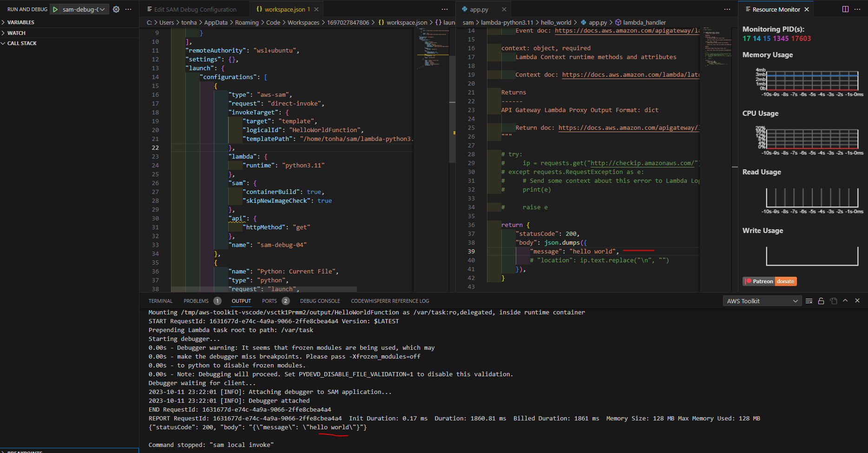Expand the VARIABLES section
The width and height of the screenshot is (868, 453).
click(x=20, y=22)
